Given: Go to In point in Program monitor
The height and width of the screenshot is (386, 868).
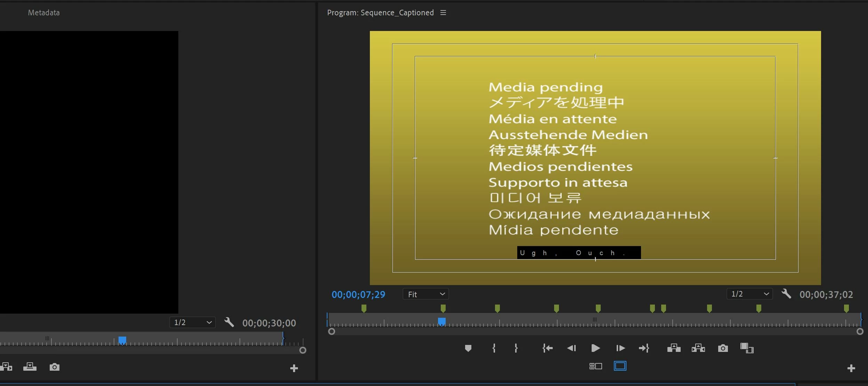Looking at the screenshot, I should coord(547,348).
